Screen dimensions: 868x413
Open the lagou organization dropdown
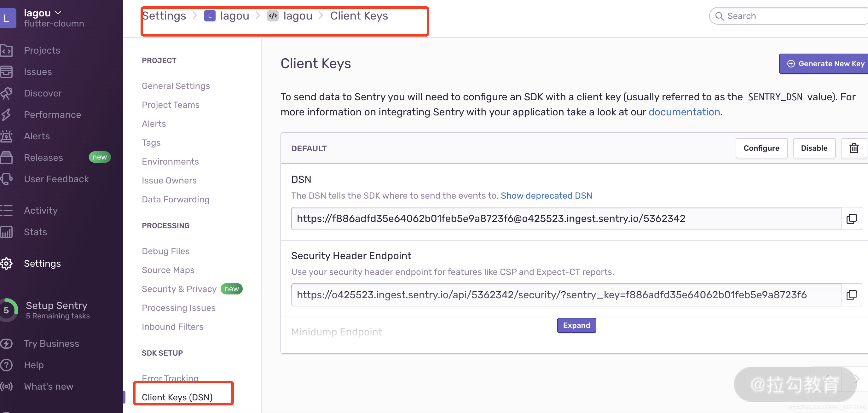tap(43, 13)
